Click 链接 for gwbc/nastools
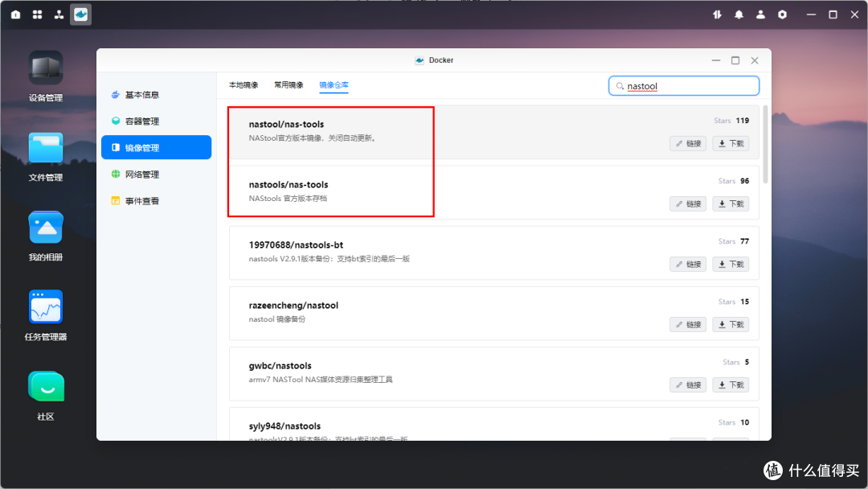The height and width of the screenshot is (489, 868). pyautogui.click(x=688, y=385)
